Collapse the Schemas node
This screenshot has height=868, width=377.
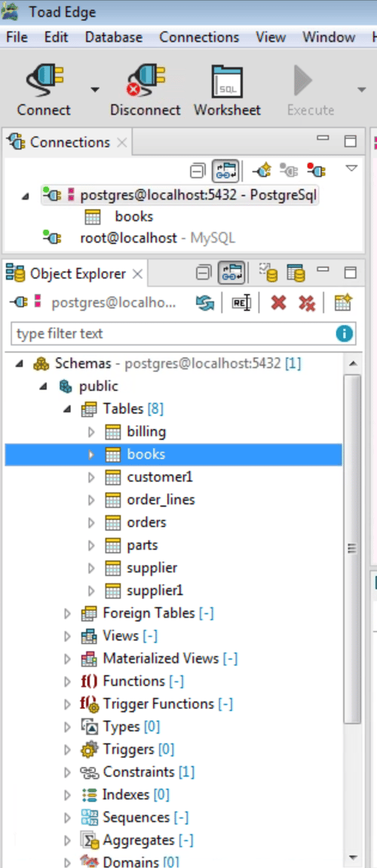click(20, 364)
